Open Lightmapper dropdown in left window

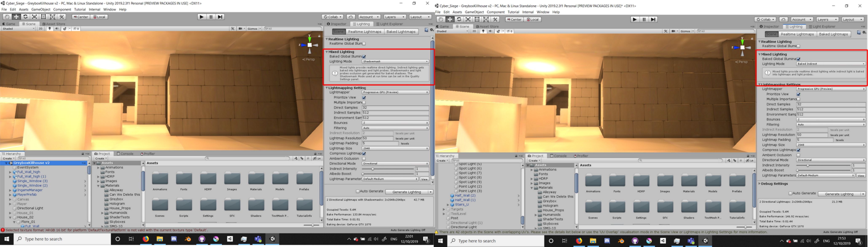click(x=396, y=92)
